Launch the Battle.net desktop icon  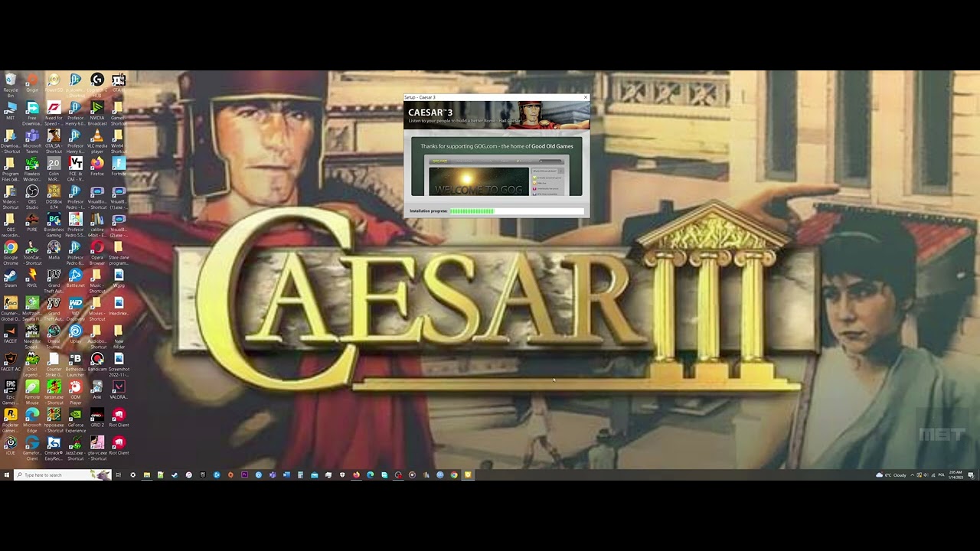[75, 276]
